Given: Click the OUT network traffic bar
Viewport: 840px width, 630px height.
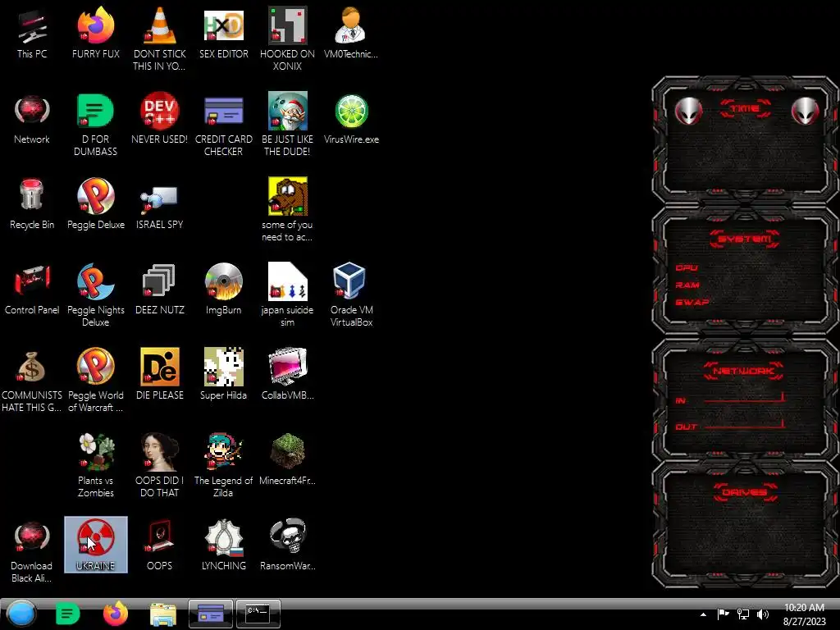Looking at the screenshot, I should click(x=745, y=424).
